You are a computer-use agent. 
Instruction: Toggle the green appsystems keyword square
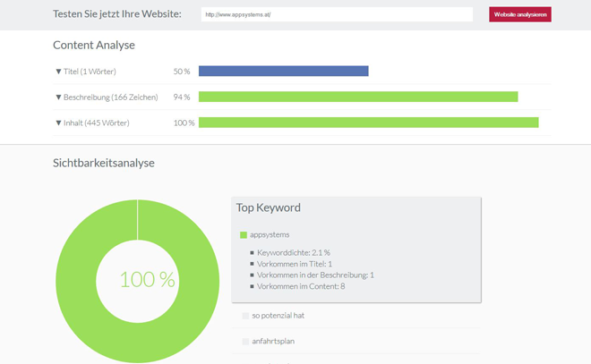(x=244, y=235)
